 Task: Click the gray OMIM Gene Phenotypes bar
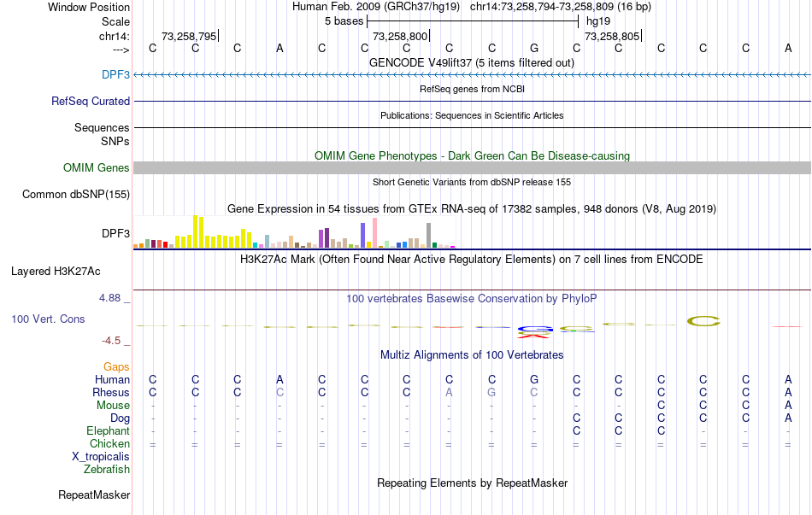coord(472,168)
